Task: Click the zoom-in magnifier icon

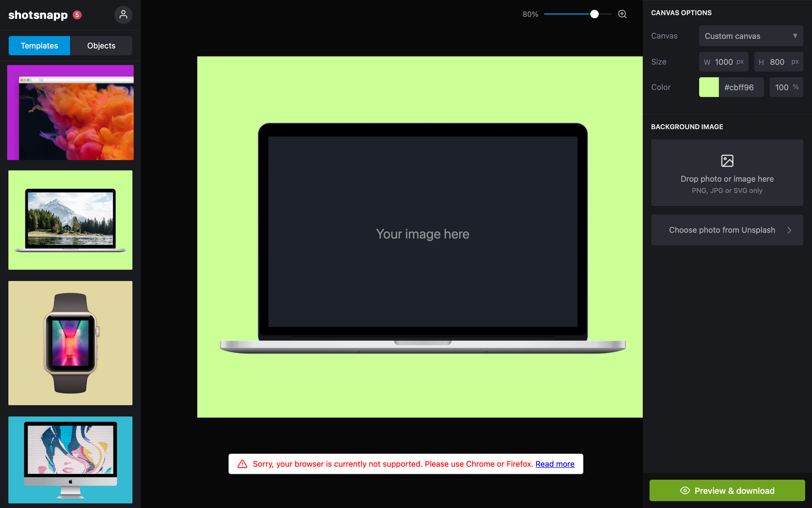Action: [622, 14]
